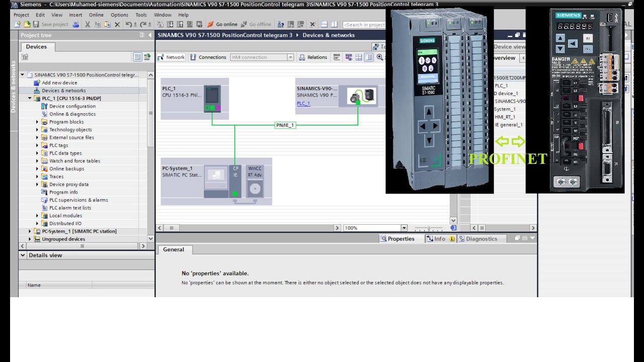Image resolution: width=644 pixels, height=362 pixels.
Task: Expand the Watch and force tables folder
Action: click(37, 161)
